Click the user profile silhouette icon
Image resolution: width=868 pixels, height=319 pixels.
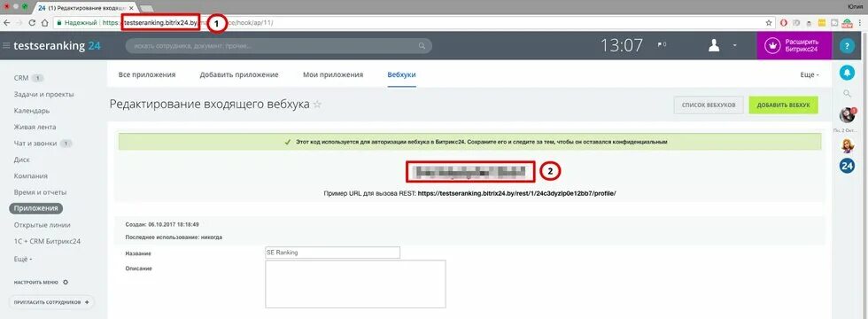(714, 45)
